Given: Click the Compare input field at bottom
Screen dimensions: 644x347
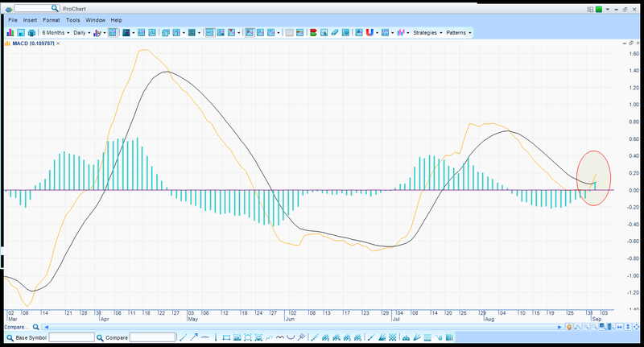Looking at the screenshot, I should click(152, 337).
